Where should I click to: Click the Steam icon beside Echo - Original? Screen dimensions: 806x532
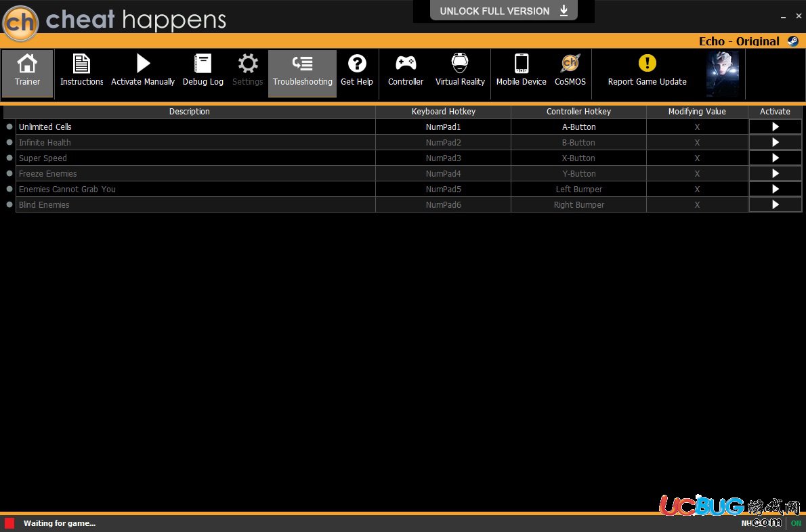click(793, 41)
